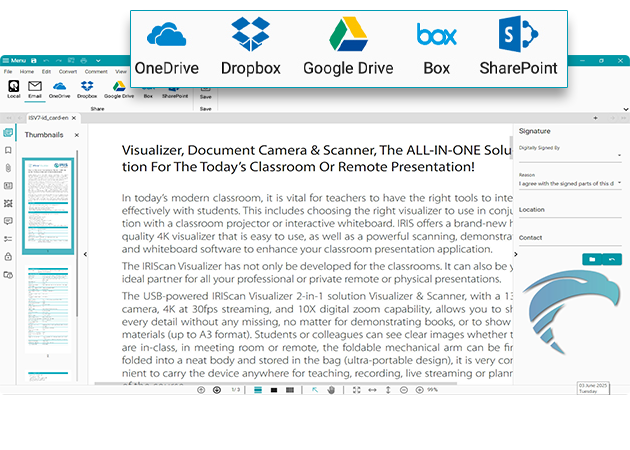
Task: Open the Comments sidebar icon
Action: point(8,221)
